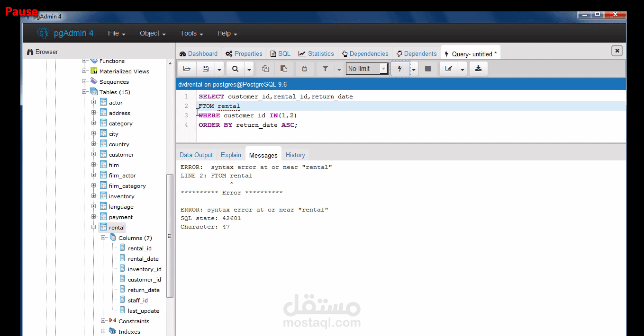
Task: Copy selected rows using the copy icon
Action: [265, 69]
